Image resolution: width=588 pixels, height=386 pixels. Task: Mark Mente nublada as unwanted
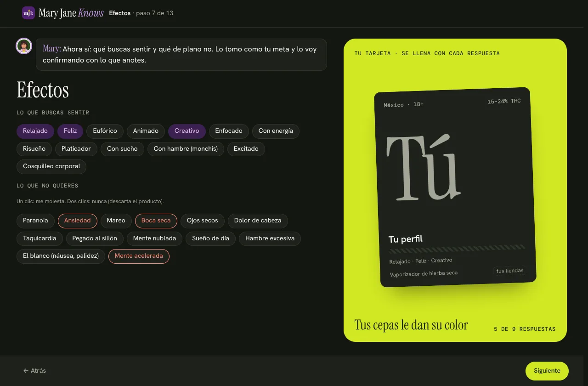coord(154,238)
